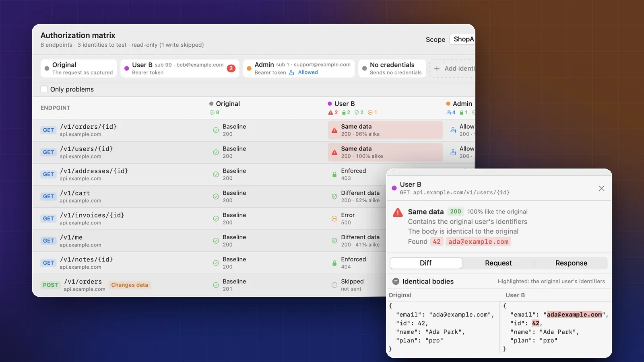
Task: Switch to the Request tab
Action: click(x=498, y=263)
